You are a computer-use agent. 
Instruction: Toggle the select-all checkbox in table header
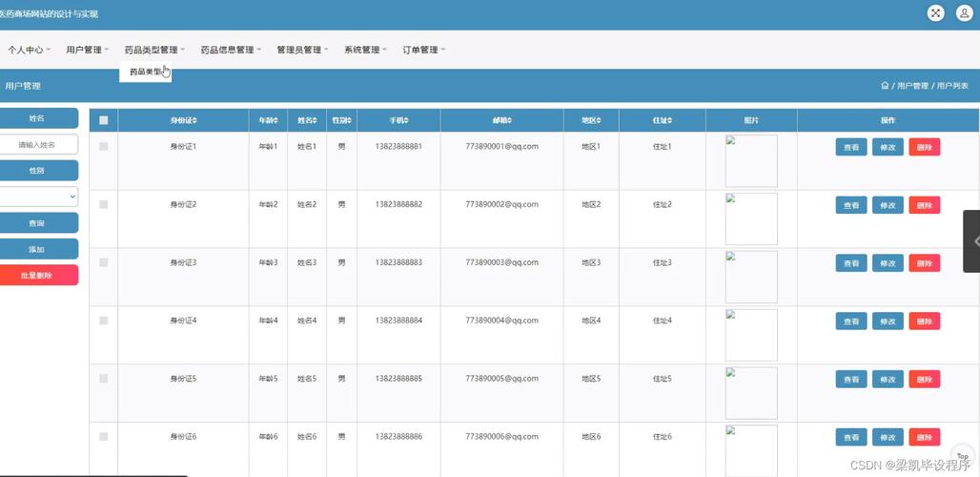point(104,120)
